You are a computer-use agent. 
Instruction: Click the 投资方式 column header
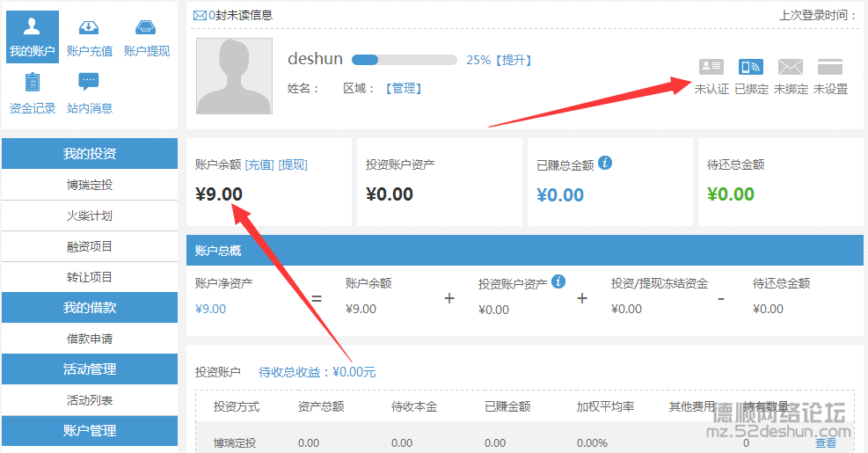coord(237,407)
